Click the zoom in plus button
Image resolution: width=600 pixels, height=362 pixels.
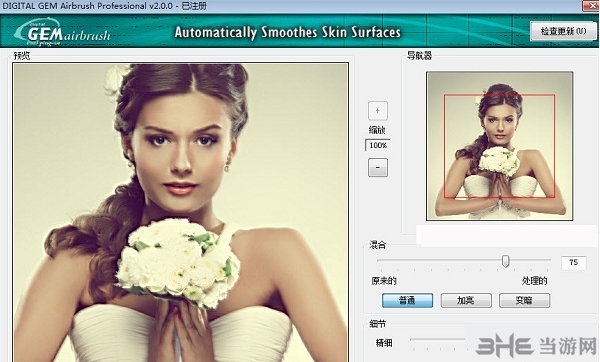coord(378,111)
